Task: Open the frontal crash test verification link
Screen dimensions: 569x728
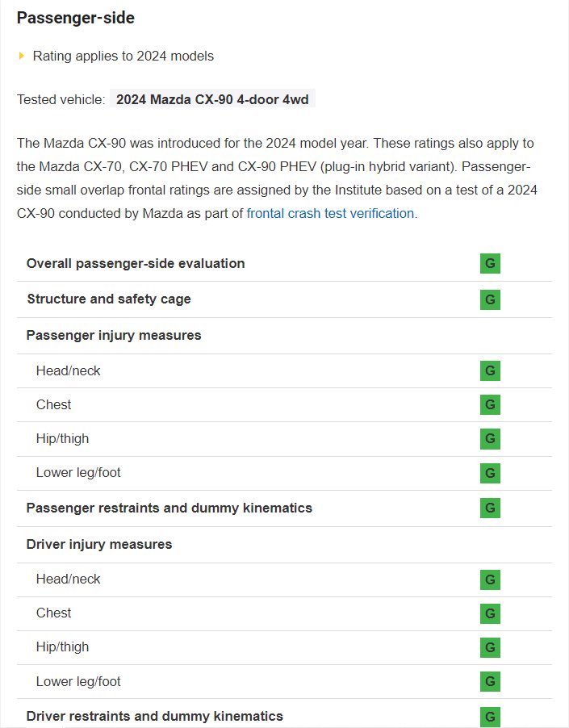Action: click(332, 214)
